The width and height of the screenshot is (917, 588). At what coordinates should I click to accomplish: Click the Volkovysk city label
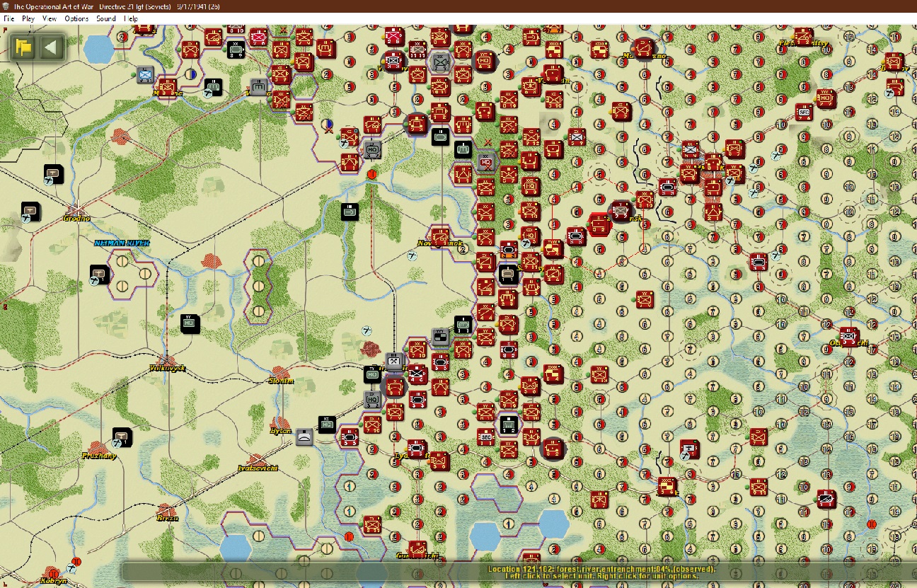(167, 368)
